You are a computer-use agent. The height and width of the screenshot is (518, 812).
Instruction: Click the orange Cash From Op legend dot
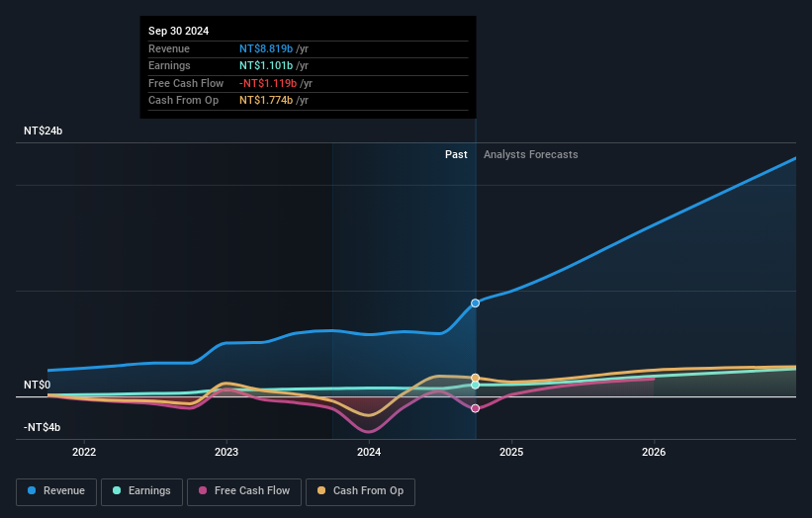(x=321, y=490)
